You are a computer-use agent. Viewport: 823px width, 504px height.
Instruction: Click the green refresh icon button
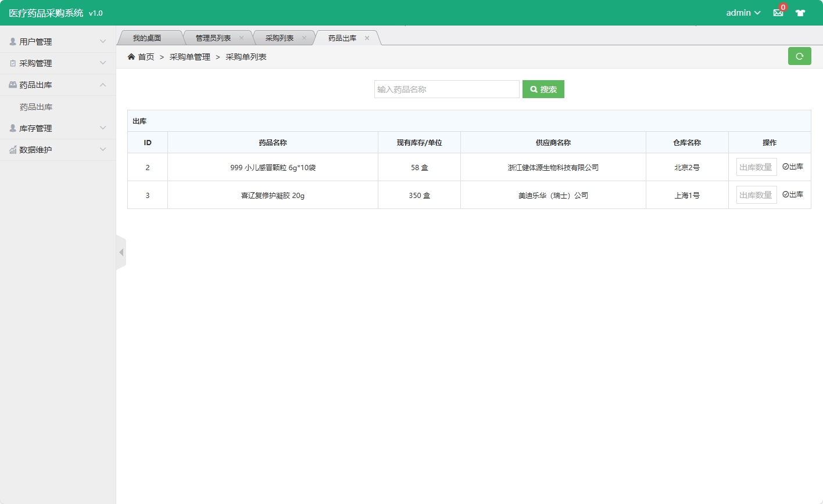click(x=799, y=56)
